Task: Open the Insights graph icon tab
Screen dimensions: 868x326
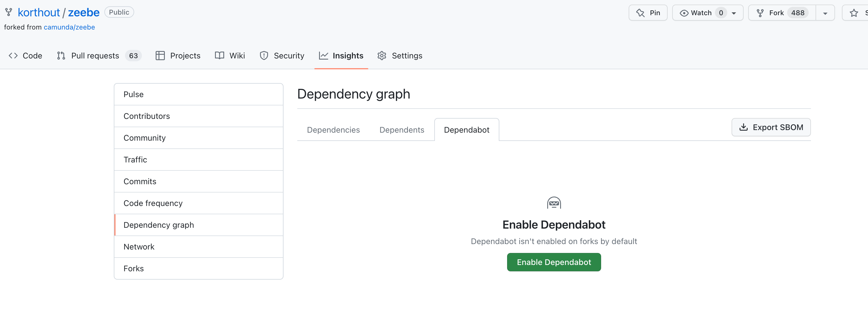Action: [x=323, y=56]
